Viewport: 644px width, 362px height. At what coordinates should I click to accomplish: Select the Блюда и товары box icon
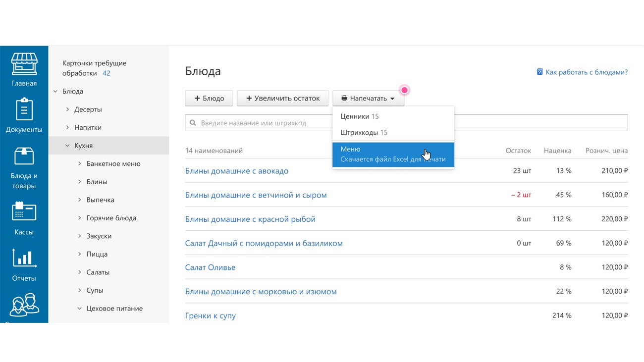click(24, 156)
